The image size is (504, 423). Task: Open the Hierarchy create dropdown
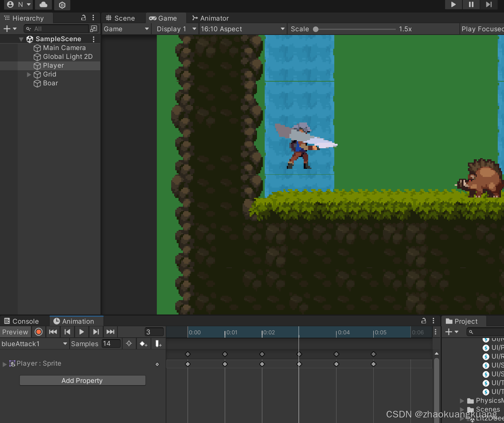(10, 29)
